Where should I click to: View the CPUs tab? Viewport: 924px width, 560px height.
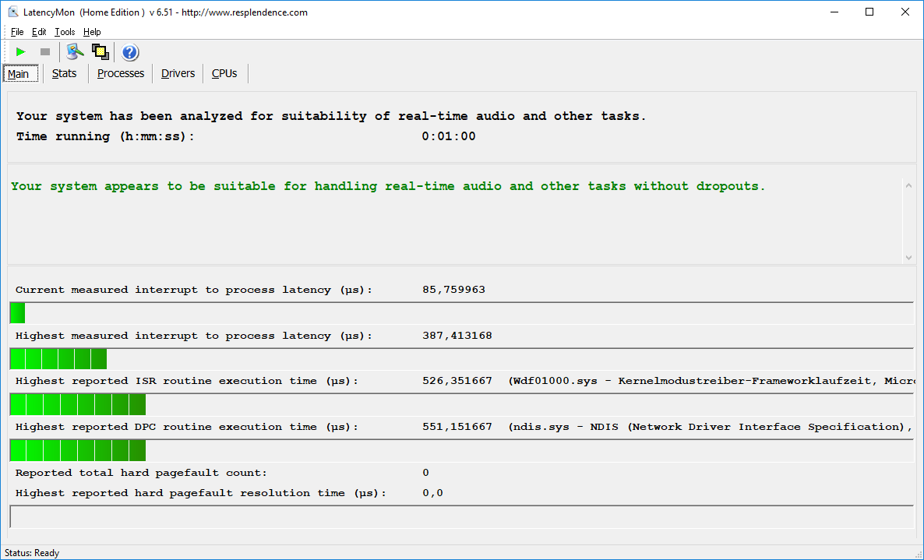(x=224, y=73)
